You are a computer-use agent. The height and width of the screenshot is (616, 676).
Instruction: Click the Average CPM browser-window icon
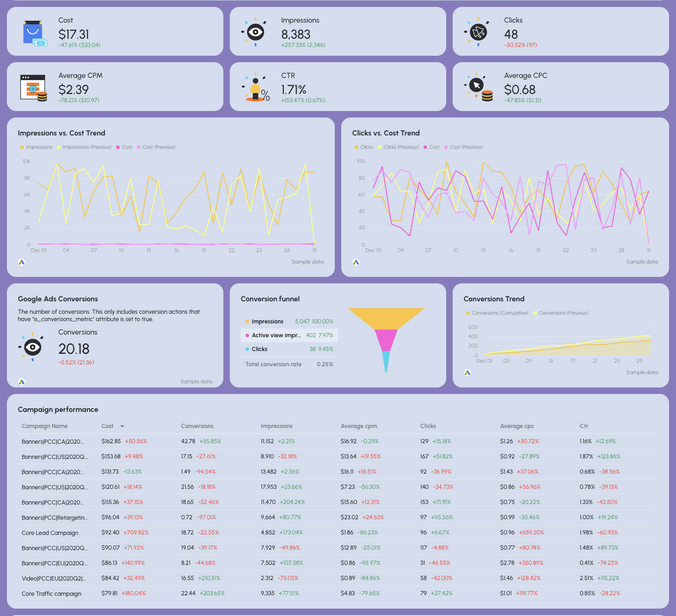point(33,87)
